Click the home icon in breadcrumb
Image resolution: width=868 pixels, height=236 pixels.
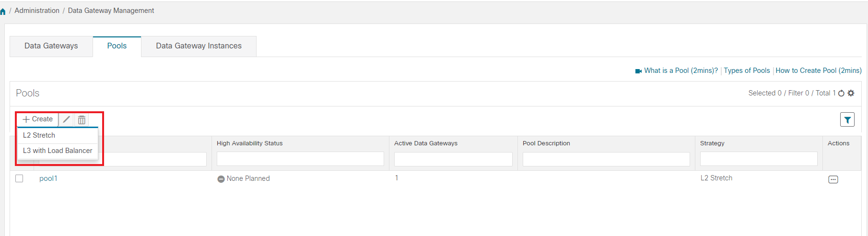pos(3,12)
